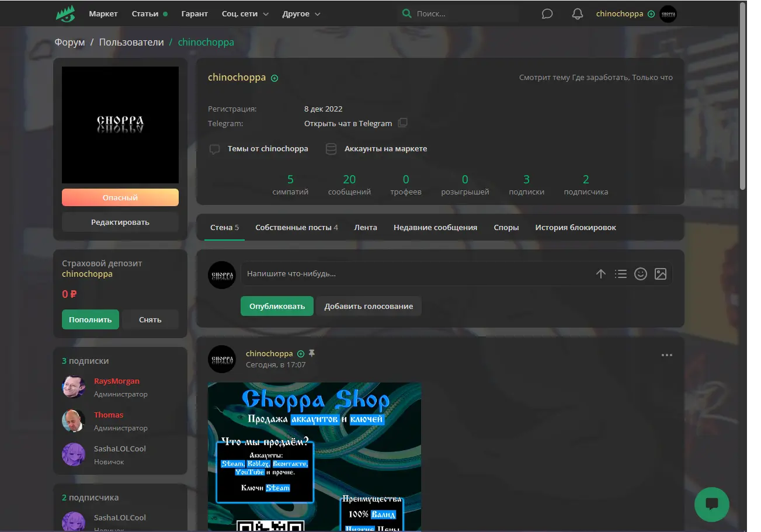Click chinochoppa avatar on the wall post
This screenshot has width=761, height=532.
222,359
